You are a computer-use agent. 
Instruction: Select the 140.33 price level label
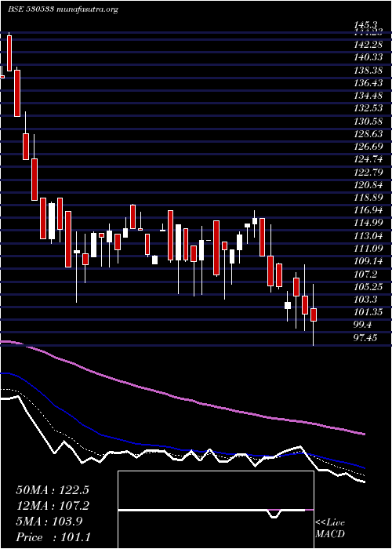[368, 57]
